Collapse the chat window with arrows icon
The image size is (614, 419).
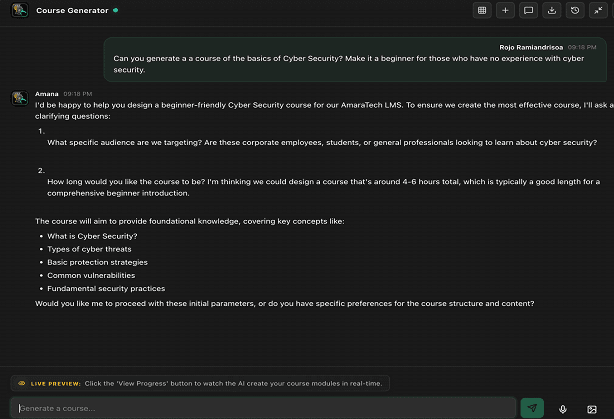click(x=598, y=11)
